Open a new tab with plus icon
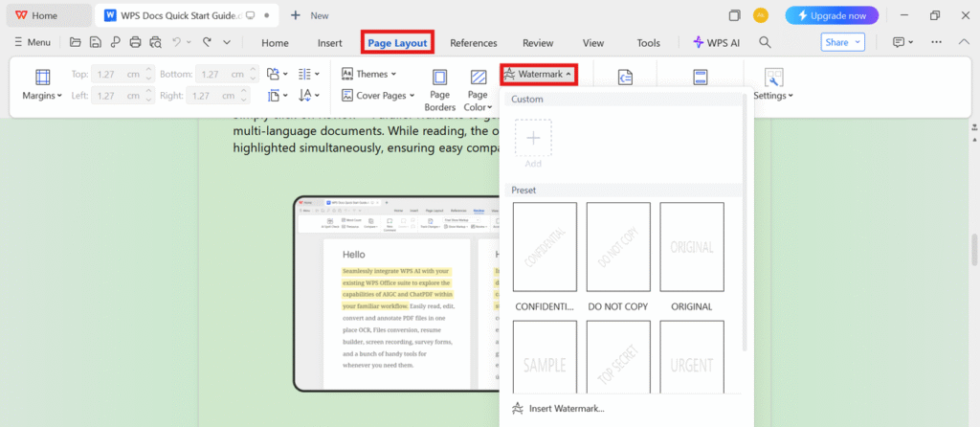This screenshot has height=427, width=980. pyautogui.click(x=296, y=15)
